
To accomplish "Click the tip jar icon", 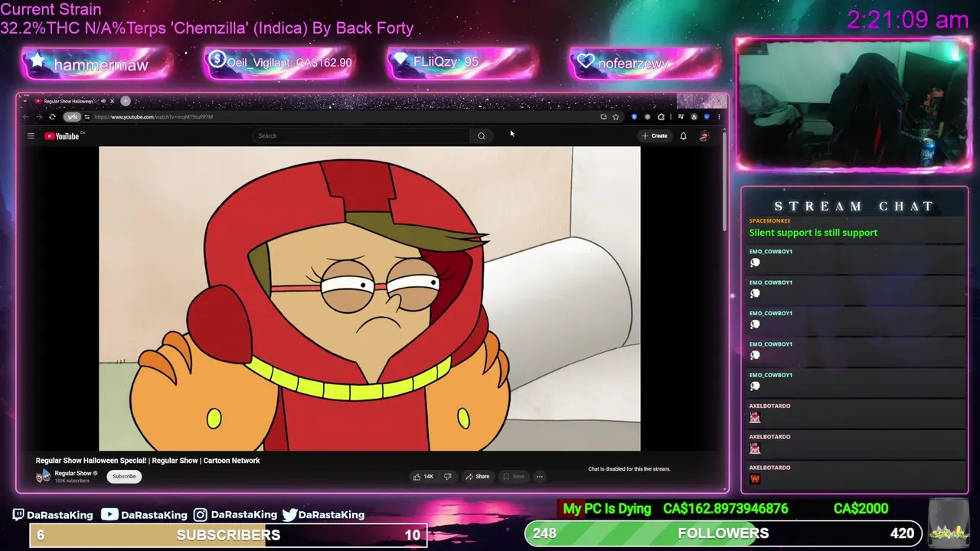I will tap(948, 523).
